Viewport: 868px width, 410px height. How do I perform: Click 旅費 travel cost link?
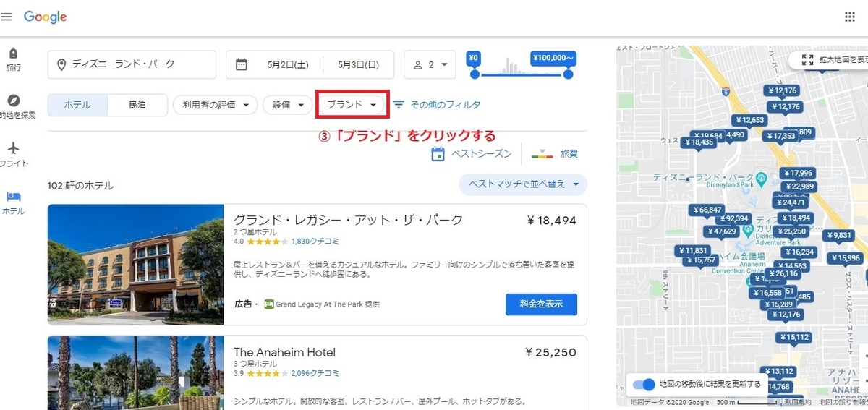tap(555, 154)
